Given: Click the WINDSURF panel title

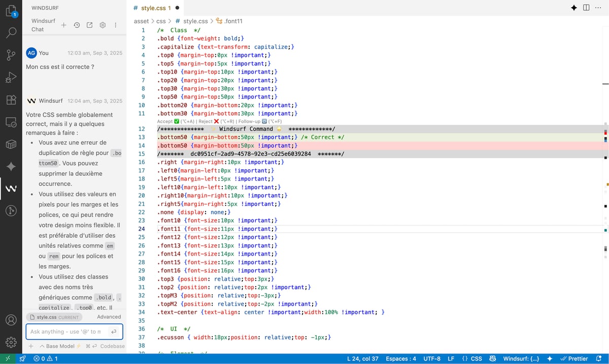Looking at the screenshot, I should (44, 8).
